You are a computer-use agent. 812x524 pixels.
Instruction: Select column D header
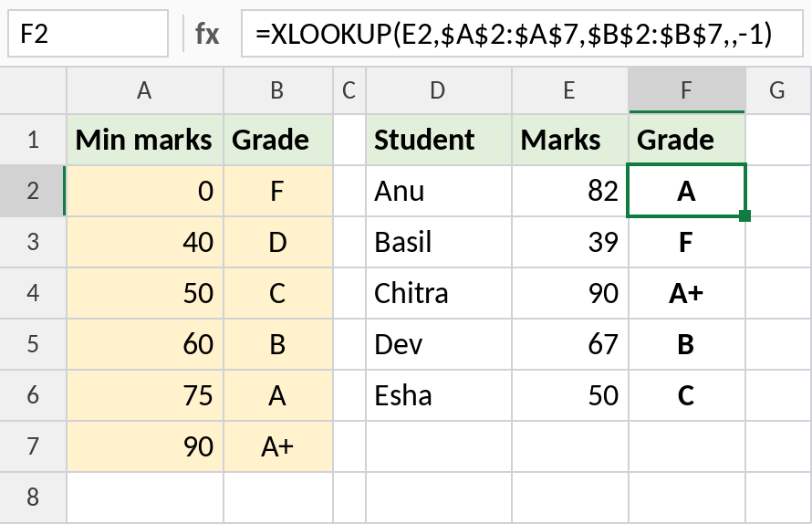tap(439, 90)
